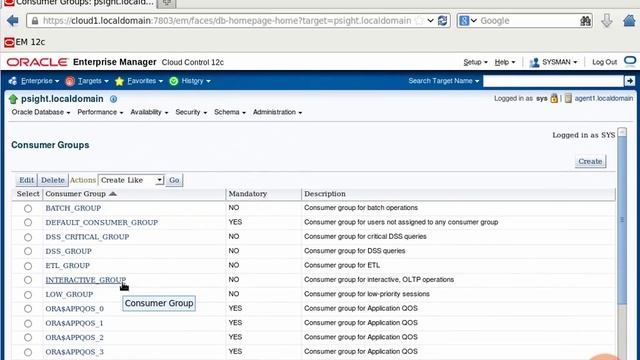Click the green up-arrow target status icon
Image resolution: width=640 pixels, height=360 pixels.
tap(13, 99)
